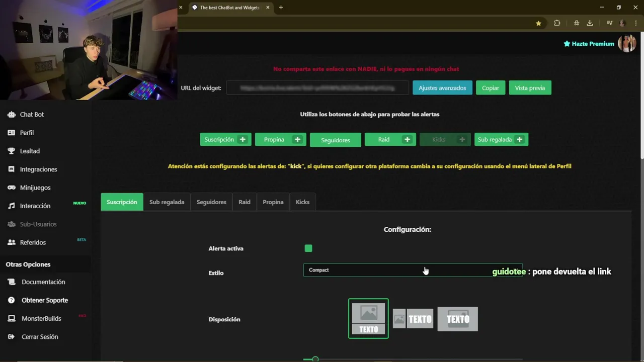Viewport: 644px width, 362px height.
Task: Click the green Seguidores test alert button
Action: pyautogui.click(x=336, y=140)
